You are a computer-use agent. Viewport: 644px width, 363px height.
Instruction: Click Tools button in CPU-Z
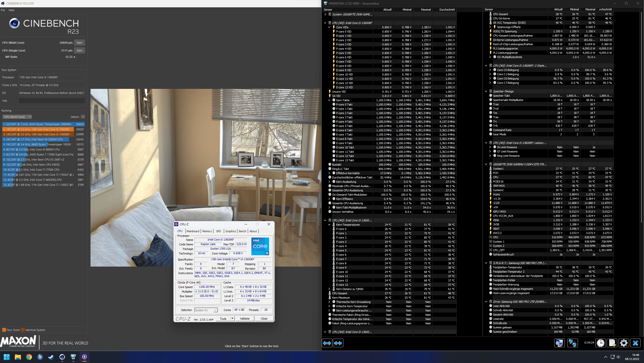tap(223, 319)
